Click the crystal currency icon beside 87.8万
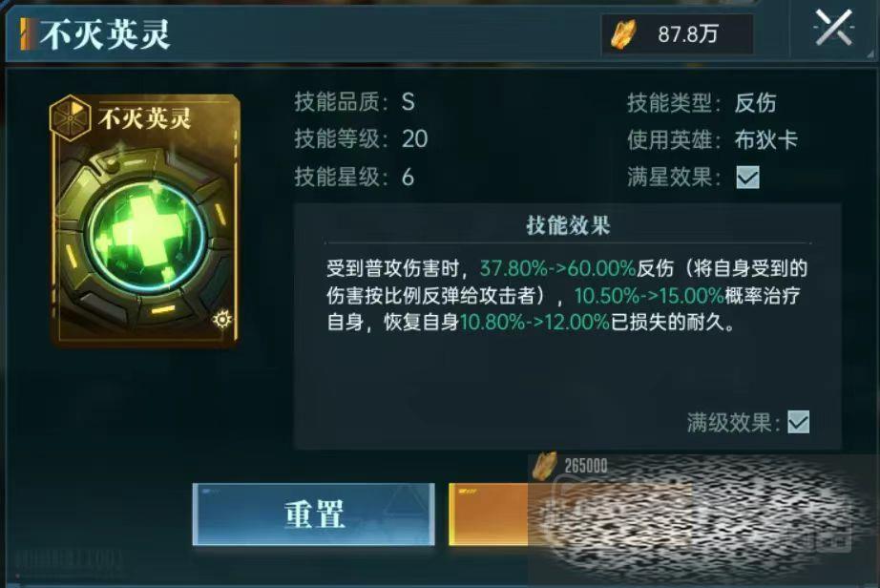This screenshot has width=880, height=588. [x=623, y=34]
